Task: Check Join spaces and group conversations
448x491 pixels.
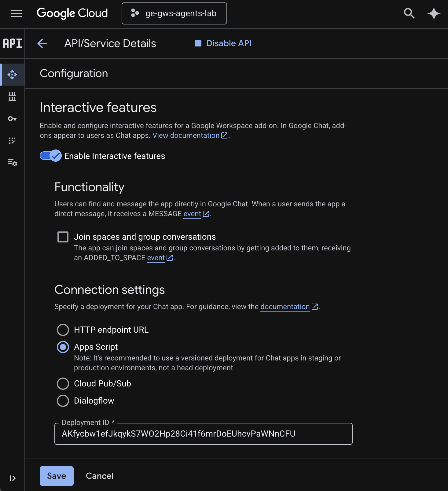Action: tap(63, 237)
